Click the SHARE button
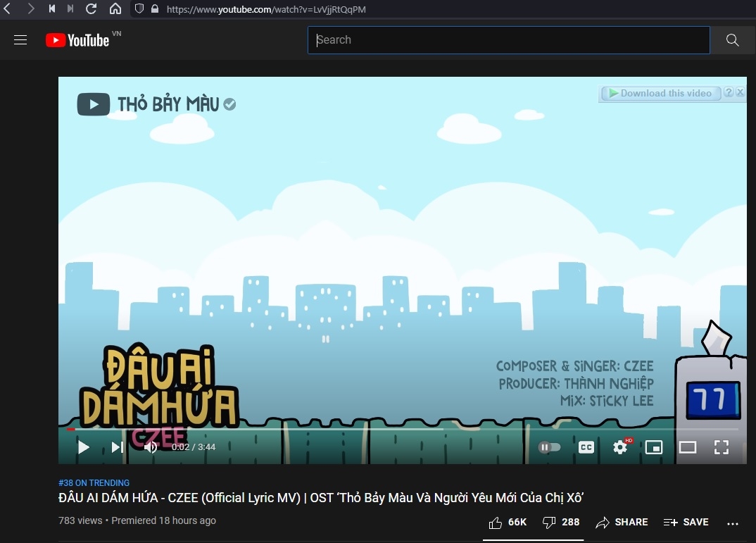This screenshot has width=756, height=543. (x=622, y=523)
